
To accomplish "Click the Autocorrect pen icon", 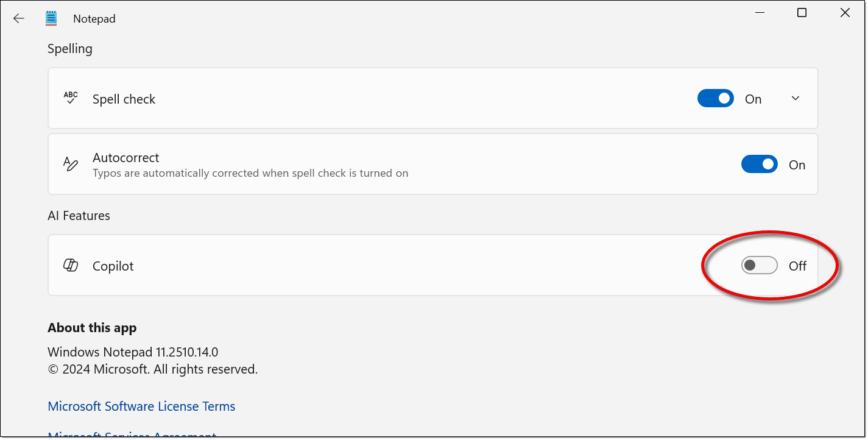I will coord(71,164).
